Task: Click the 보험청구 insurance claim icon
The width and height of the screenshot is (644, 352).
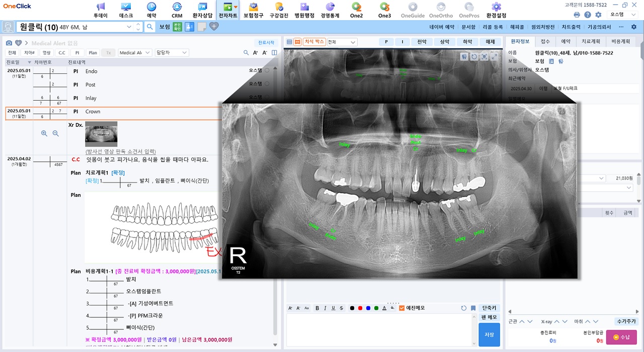Action: click(253, 10)
